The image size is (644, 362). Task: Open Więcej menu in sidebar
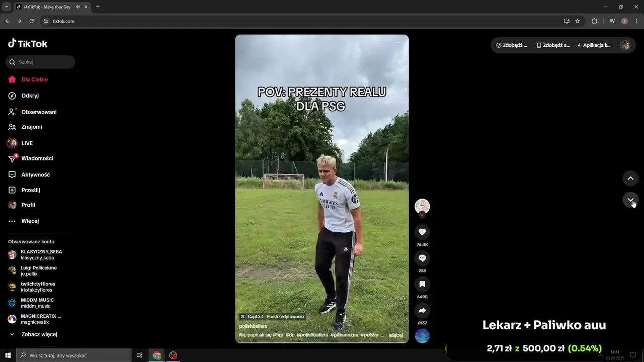coord(30,221)
